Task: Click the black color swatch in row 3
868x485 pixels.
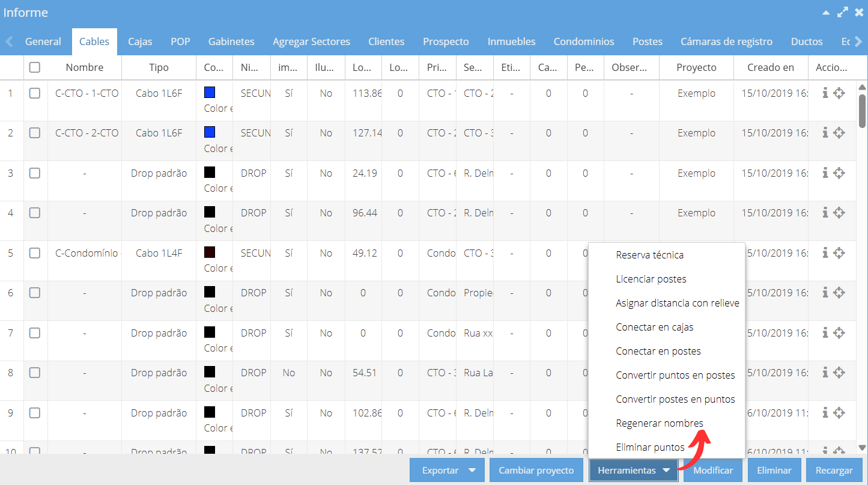Action: [x=210, y=172]
